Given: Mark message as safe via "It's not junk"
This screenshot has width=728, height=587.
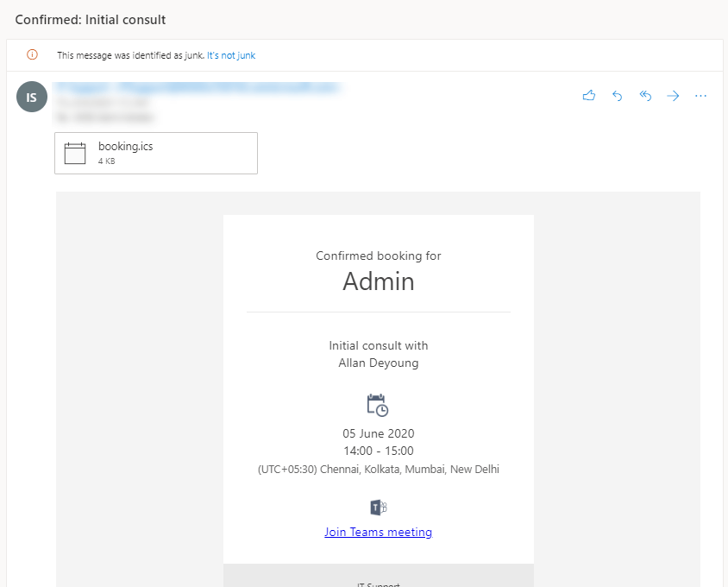Looking at the screenshot, I should pyautogui.click(x=231, y=55).
